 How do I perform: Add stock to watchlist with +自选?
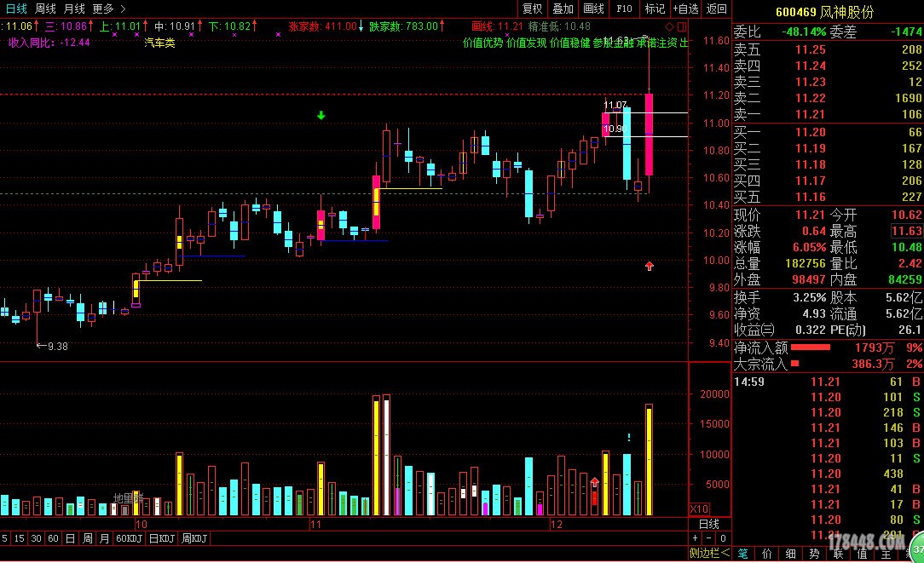[x=685, y=9]
